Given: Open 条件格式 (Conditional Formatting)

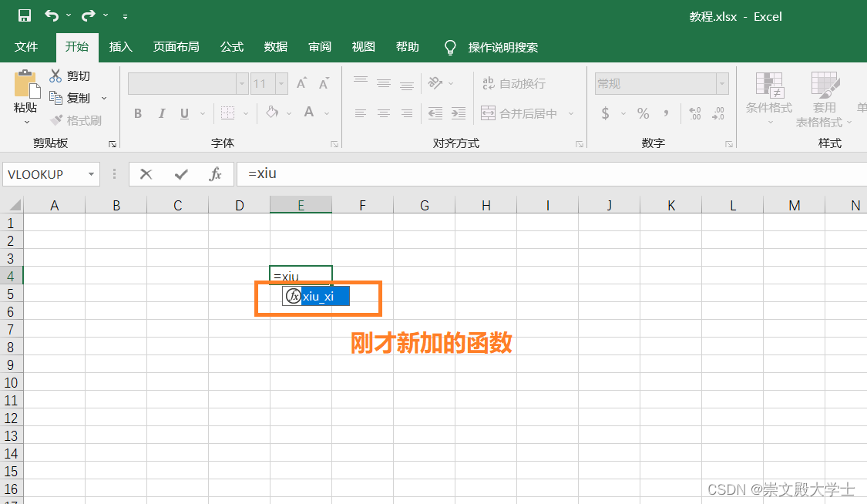Looking at the screenshot, I should 768,96.
